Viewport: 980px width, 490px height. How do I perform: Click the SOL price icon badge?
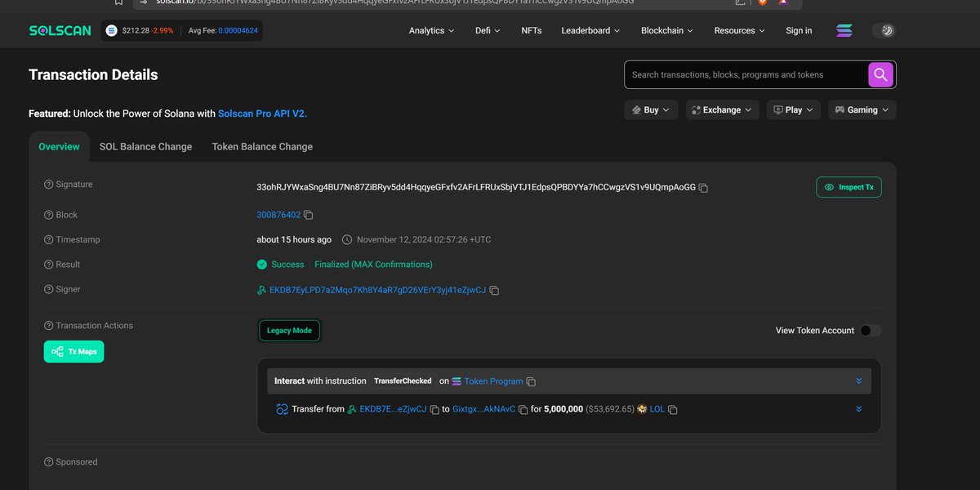(x=112, y=31)
